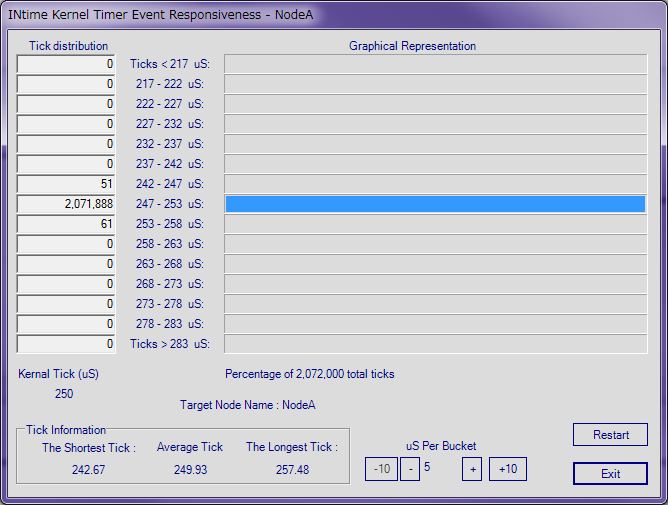This screenshot has width=668, height=505.
Task: Click the 'Graphical Representation' heading
Action: [412, 46]
